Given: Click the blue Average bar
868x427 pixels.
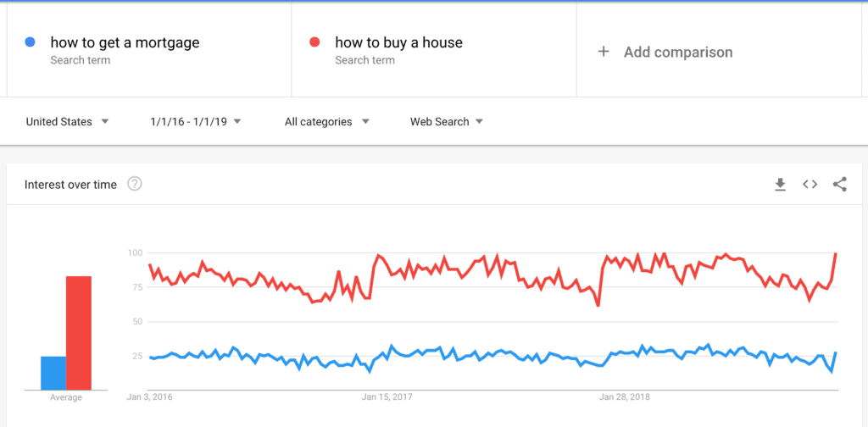Looking at the screenshot, I should point(53,374).
